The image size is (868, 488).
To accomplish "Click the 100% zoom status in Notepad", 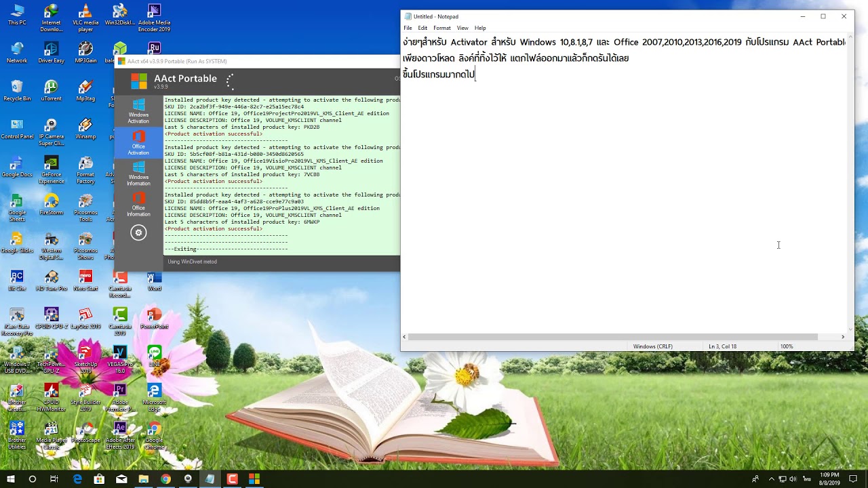I will coord(787,346).
